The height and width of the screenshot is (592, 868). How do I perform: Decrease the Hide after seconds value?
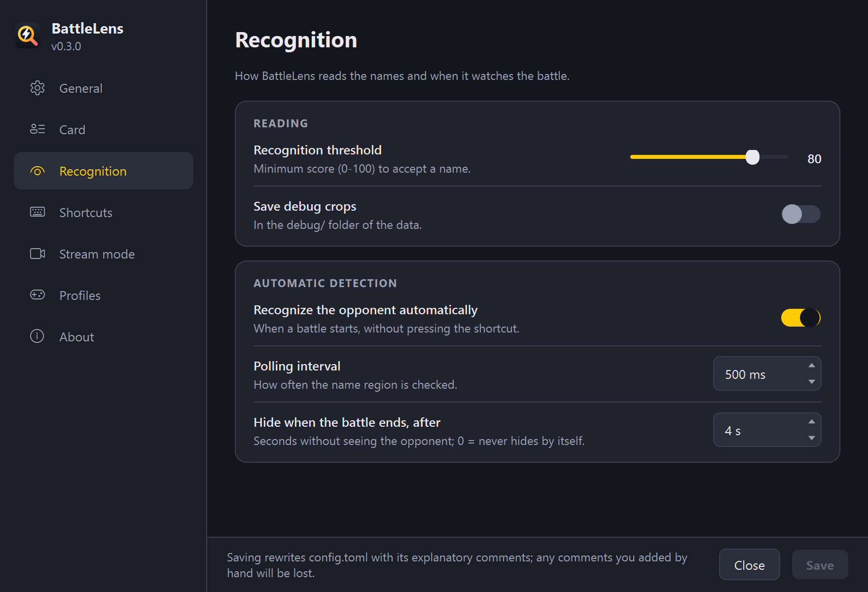(x=811, y=438)
